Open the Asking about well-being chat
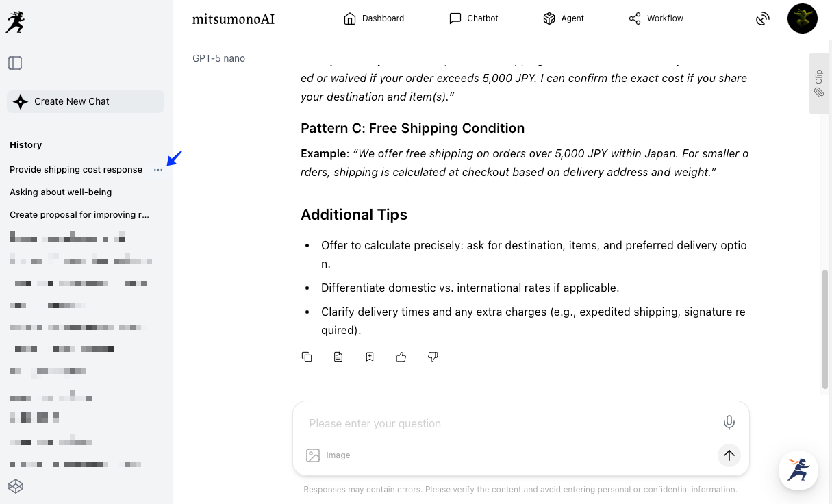 tap(61, 192)
